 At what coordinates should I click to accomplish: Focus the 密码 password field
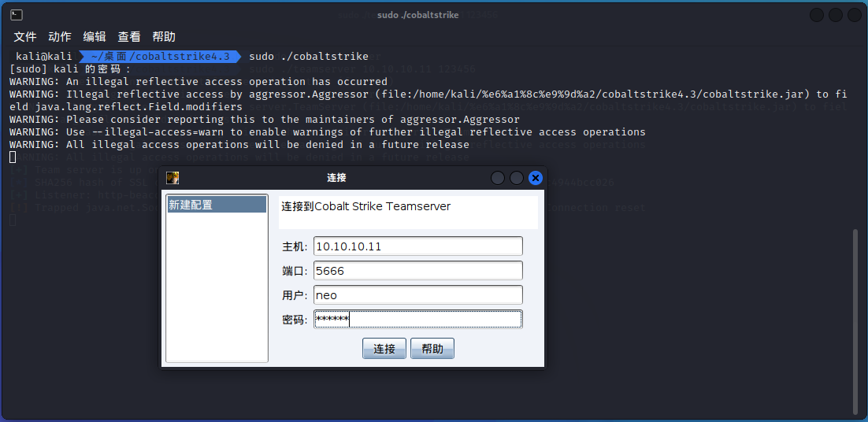[418, 319]
